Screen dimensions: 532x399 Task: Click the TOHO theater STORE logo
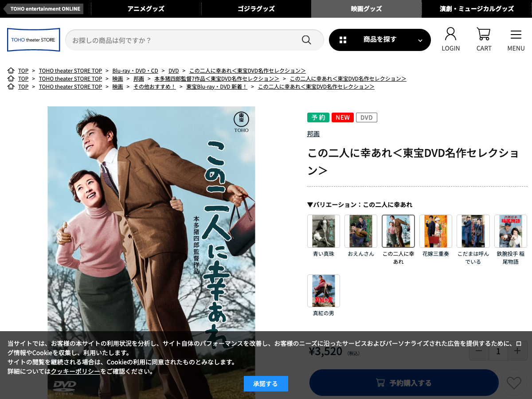34,40
